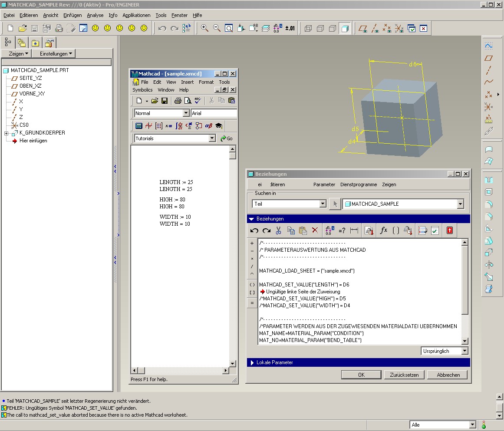The height and width of the screenshot is (431, 504).
Task: Click the Abbrechen button
Action: (448, 375)
